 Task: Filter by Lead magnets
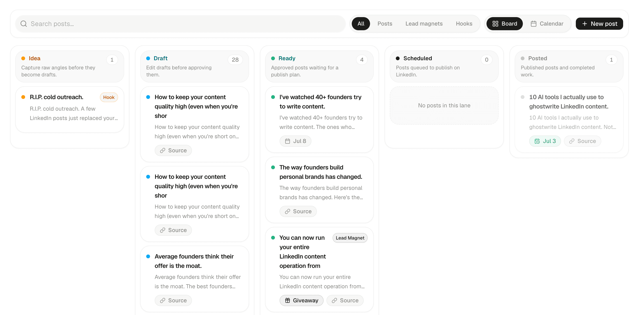click(x=424, y=24)
